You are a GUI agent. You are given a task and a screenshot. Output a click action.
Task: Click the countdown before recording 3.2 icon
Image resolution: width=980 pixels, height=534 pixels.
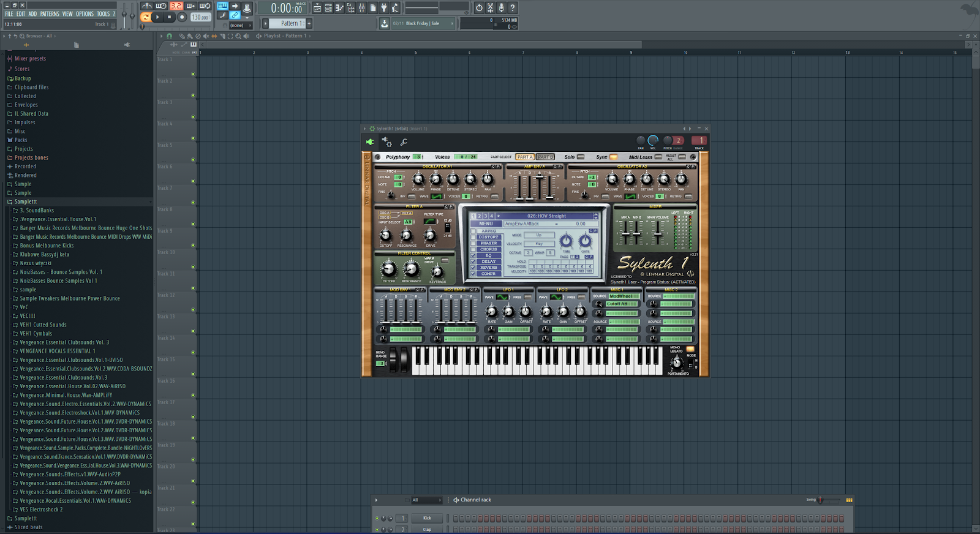click(x=176, y=6)
